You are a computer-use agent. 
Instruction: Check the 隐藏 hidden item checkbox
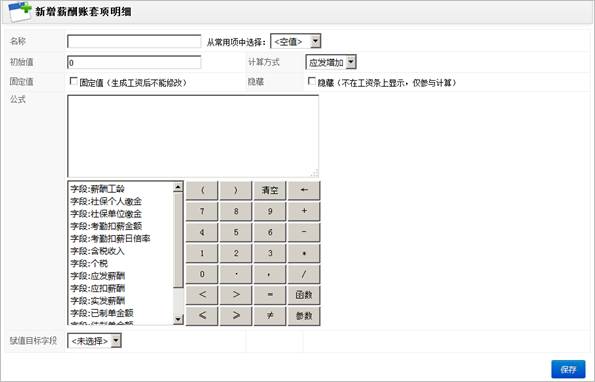tap(312, 81)
